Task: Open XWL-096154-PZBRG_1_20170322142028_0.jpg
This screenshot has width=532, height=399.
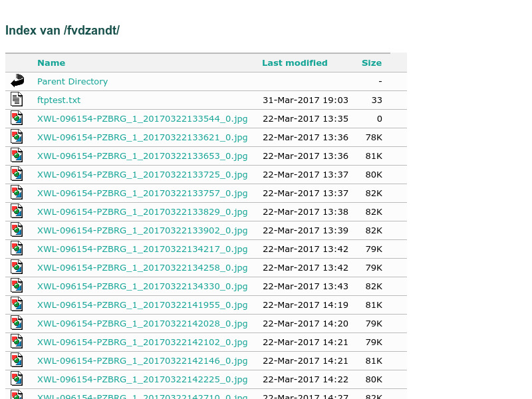Action: pos(142,323)
